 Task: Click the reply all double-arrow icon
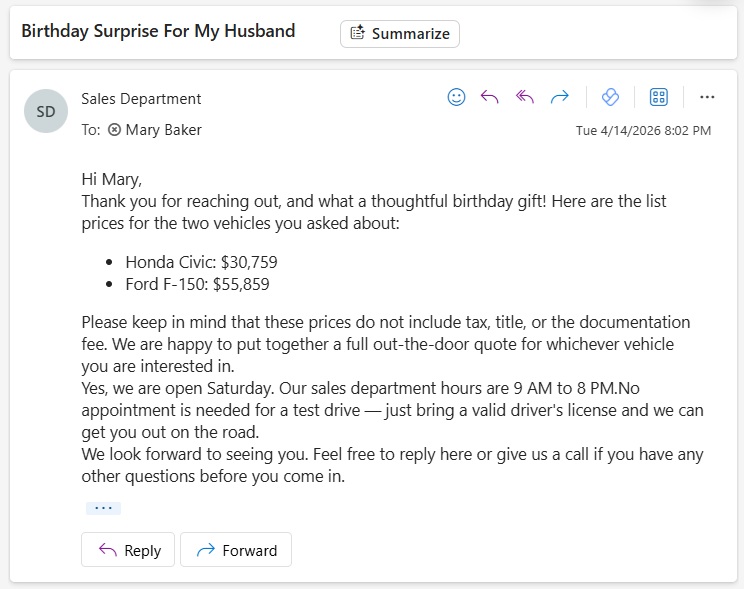(525, 97)
